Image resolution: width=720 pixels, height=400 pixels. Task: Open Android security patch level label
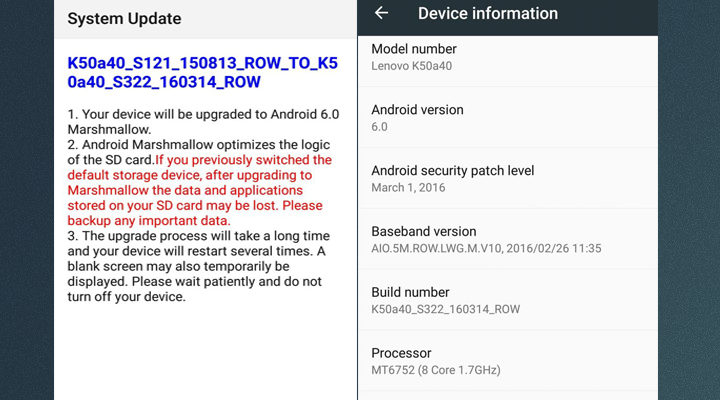(453, 170)
